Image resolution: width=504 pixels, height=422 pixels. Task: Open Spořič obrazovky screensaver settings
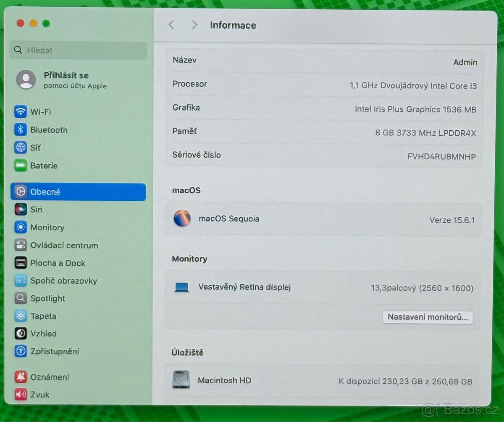pyautogui.click(x=64, y=281)
